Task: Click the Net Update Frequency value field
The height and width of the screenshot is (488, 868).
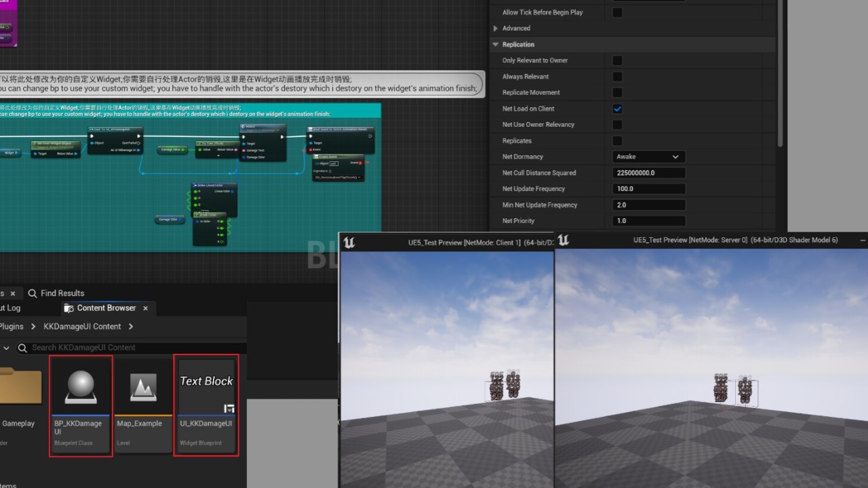Action: [648, 189]
